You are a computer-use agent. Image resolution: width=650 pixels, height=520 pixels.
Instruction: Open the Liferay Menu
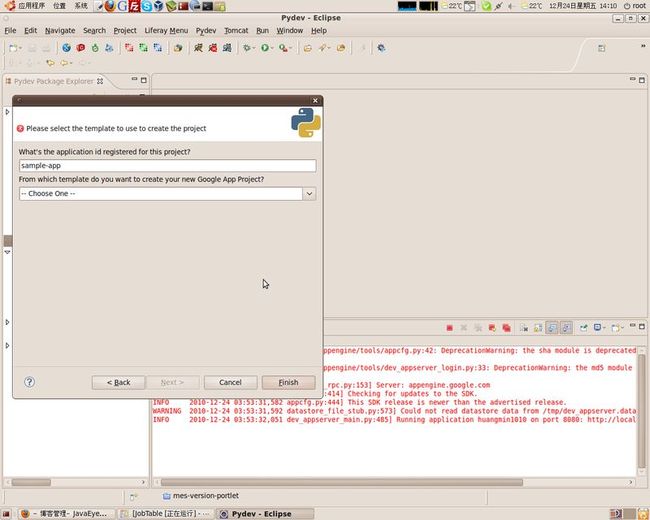tap(166, 31)
